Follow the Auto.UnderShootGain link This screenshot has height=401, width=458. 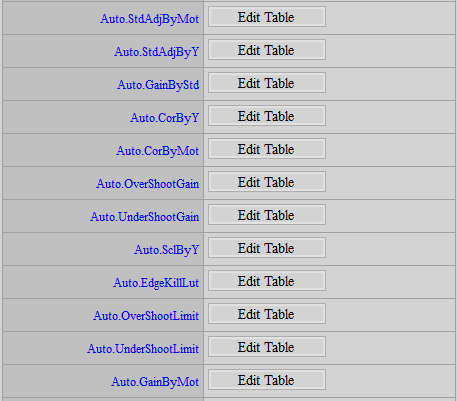point(144,217)
